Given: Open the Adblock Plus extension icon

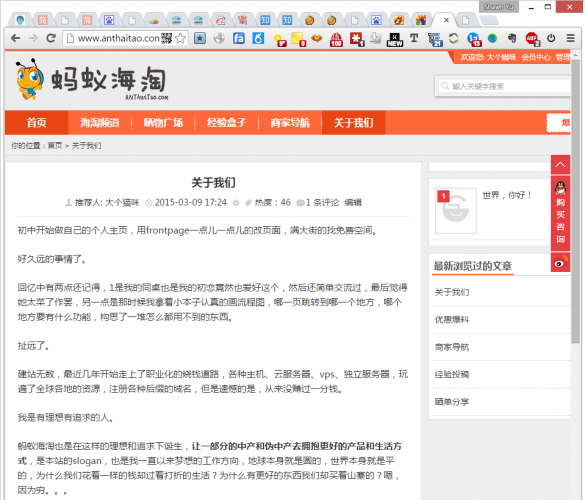Looking at the screenshot, I should 532,38.
